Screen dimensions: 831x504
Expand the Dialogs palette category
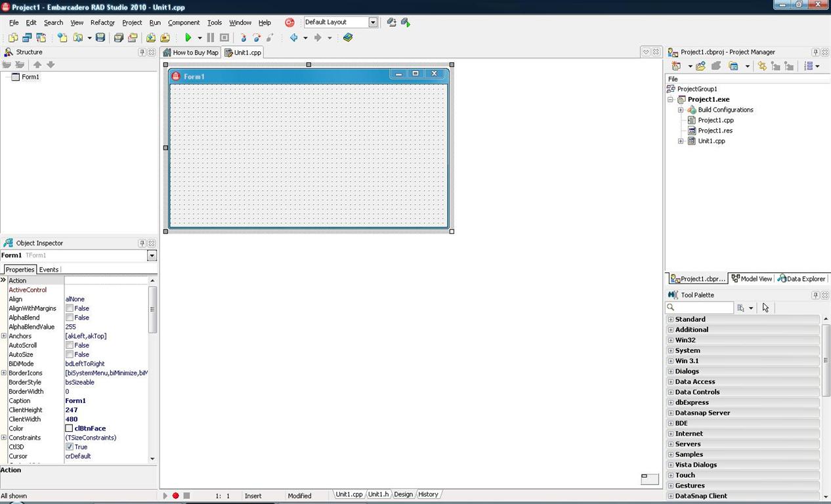(671, 371)
